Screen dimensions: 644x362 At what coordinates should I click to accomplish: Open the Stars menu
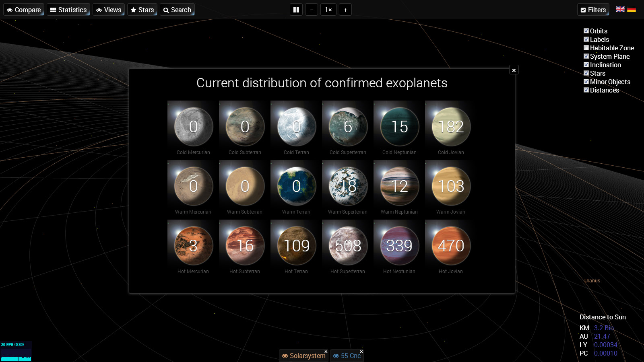(x=142, y=10)
